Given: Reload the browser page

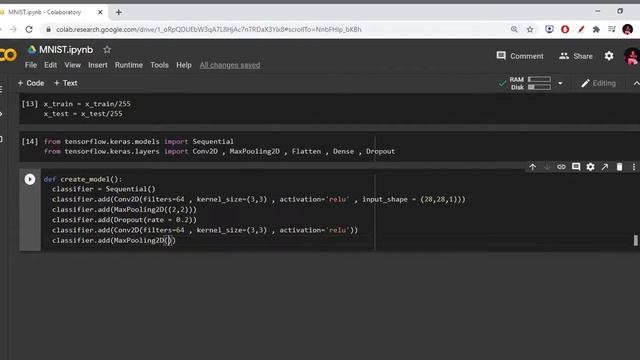Looking at the screenshot, I should (29, 29).
